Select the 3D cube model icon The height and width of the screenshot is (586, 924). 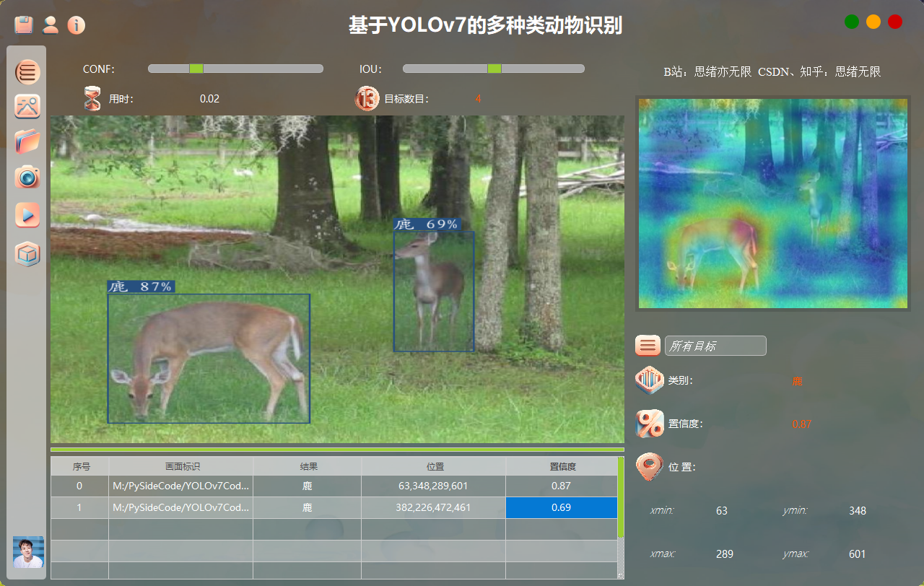(27, 254)
